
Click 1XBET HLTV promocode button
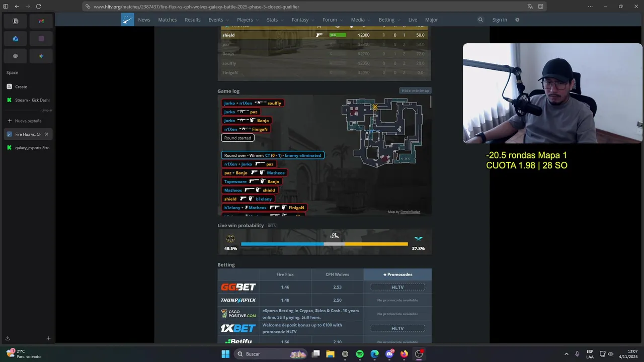397,328
